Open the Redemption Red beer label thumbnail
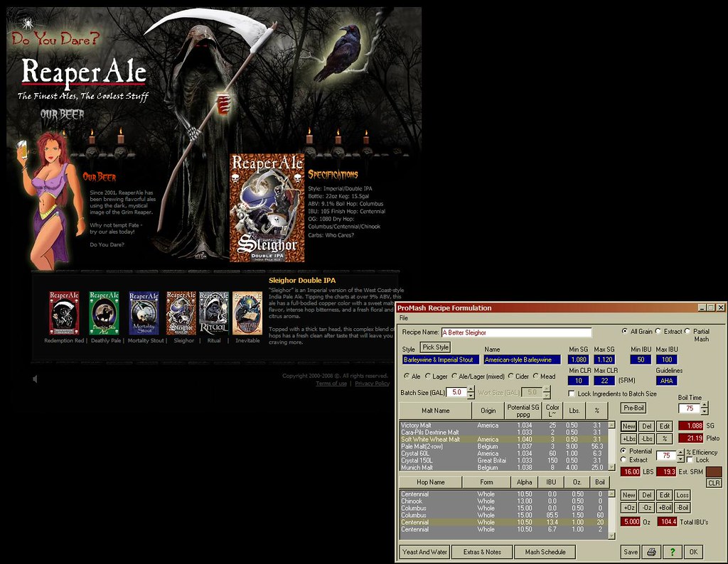The width and height of the screenshot is (728, 564). click(64, 313)
